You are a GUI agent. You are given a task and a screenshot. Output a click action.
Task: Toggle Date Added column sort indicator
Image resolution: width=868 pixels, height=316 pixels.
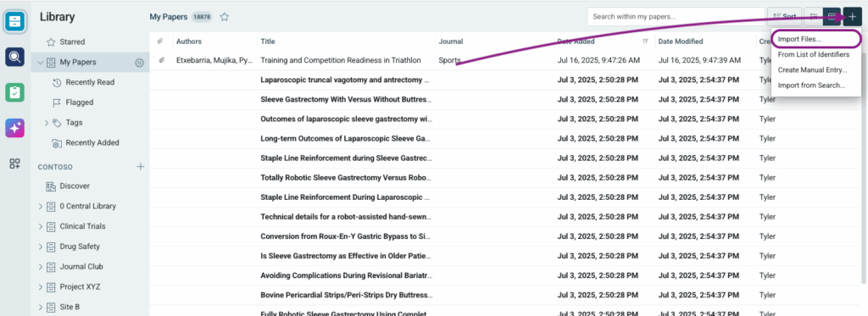(x=645, y=42)
